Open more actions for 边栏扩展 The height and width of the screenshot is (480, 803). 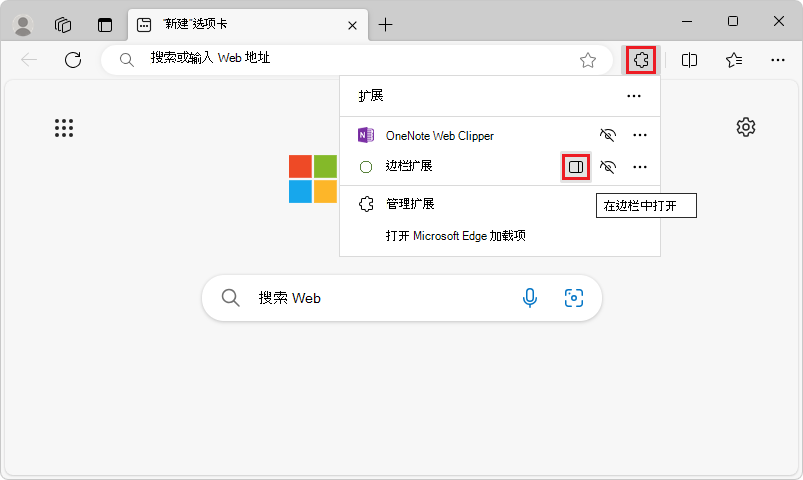(640, 166)
